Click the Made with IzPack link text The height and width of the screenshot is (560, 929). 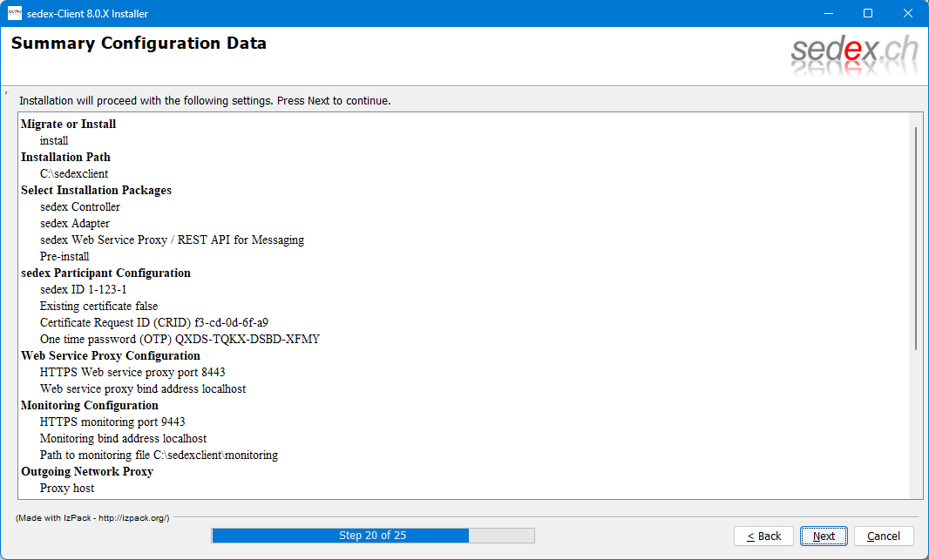pos(92,517)
